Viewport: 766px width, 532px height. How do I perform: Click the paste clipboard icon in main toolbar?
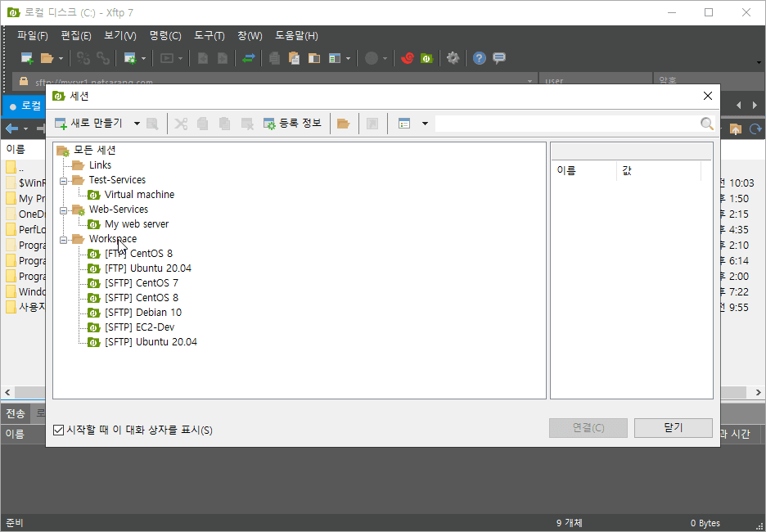294,58
